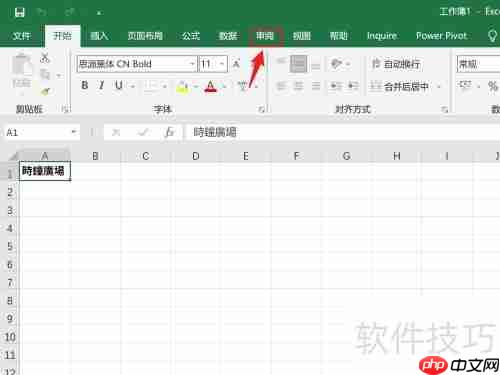Click the Format Painter brush icon
The width and height of the screenshot is (500, 375).
coord(45,91)
